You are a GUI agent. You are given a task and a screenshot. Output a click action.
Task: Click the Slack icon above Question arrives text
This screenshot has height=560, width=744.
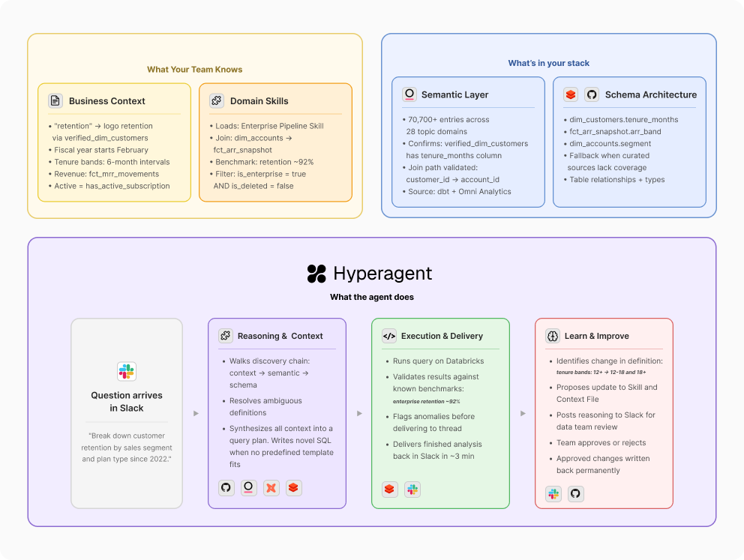126,369
